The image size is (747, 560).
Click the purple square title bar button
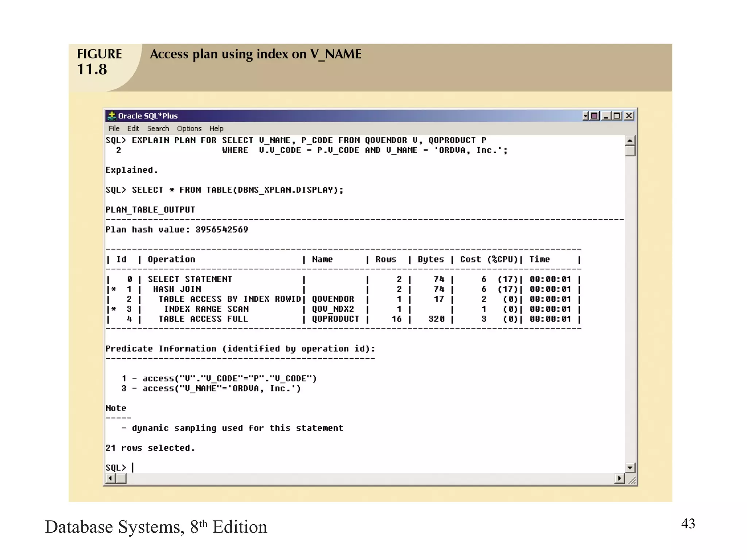[595, 116]
